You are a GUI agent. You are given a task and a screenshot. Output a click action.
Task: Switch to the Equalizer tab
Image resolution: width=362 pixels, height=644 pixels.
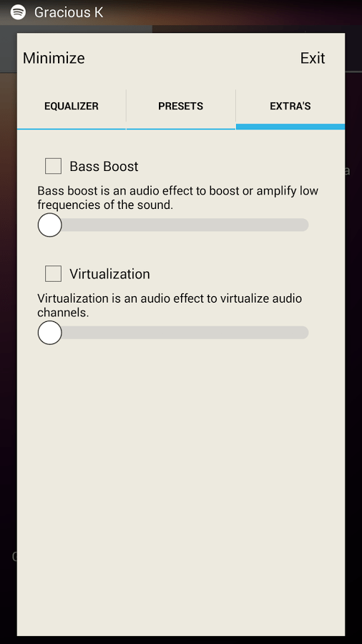coord(72,107)
